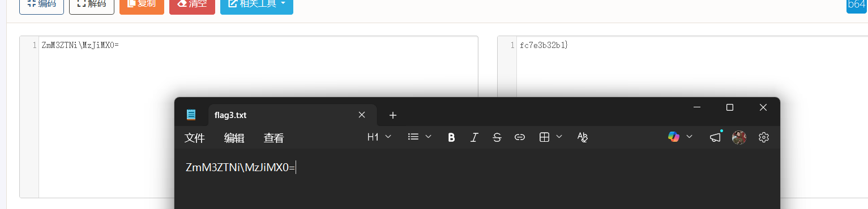Toggle bold formatting in Notepad
The height and width of the screenshot is (209, 868).
click(451, 137)
